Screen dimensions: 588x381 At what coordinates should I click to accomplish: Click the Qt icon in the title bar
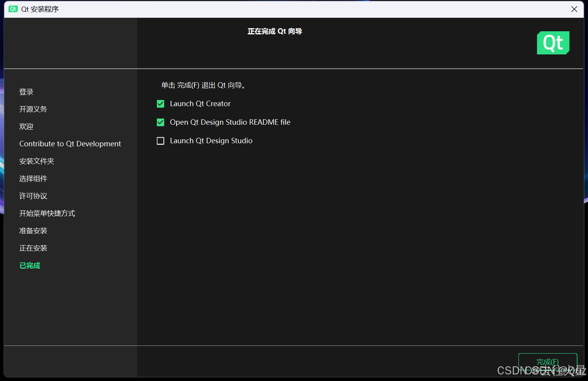click(x=13, y=9)
